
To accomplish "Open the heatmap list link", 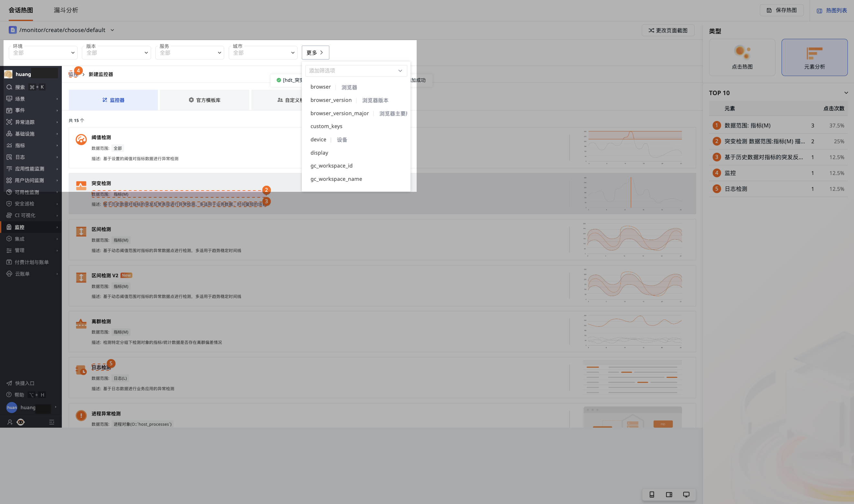I will click(x=832, y=11).
